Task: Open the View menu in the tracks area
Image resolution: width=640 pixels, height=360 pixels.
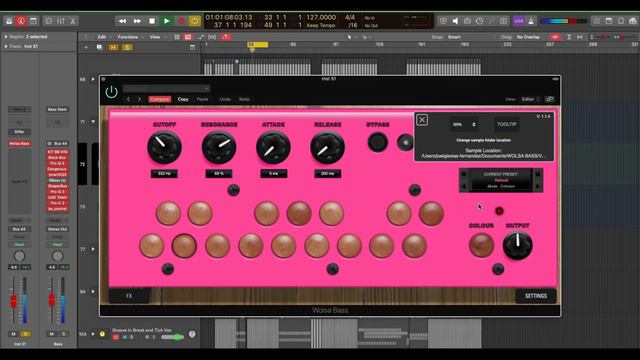Action: pyautogui.click(x=155, y=37)
